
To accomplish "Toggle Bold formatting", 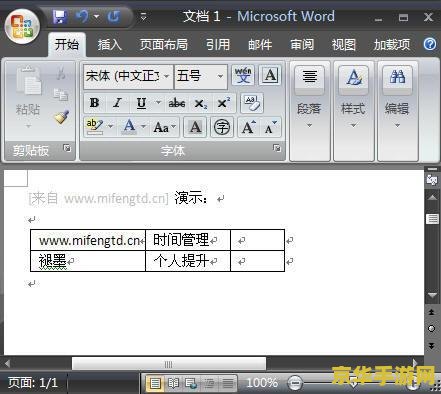I will click(x=94, y=103).
